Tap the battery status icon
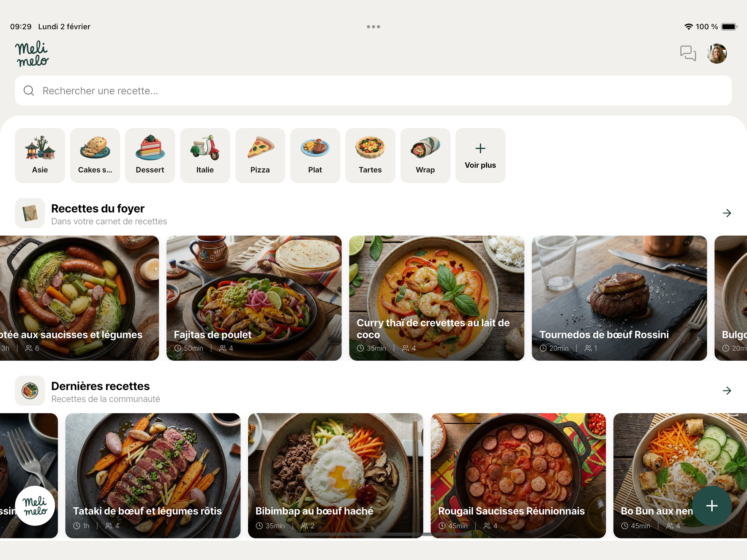 click(x=729, y=27)
